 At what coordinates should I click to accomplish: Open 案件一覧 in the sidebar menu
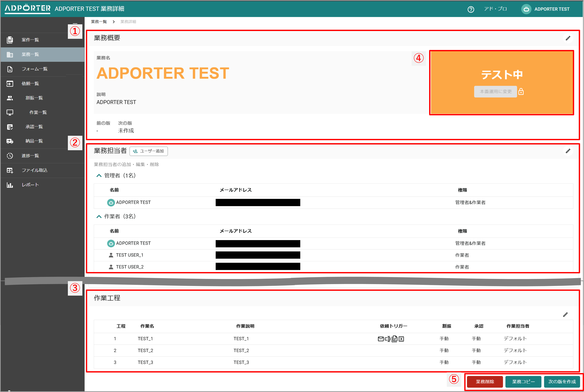30,40
